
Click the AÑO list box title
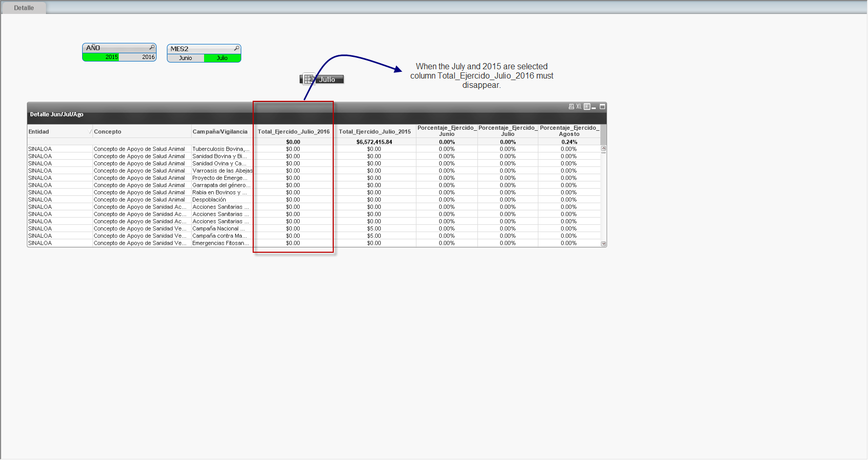(93, 48)
